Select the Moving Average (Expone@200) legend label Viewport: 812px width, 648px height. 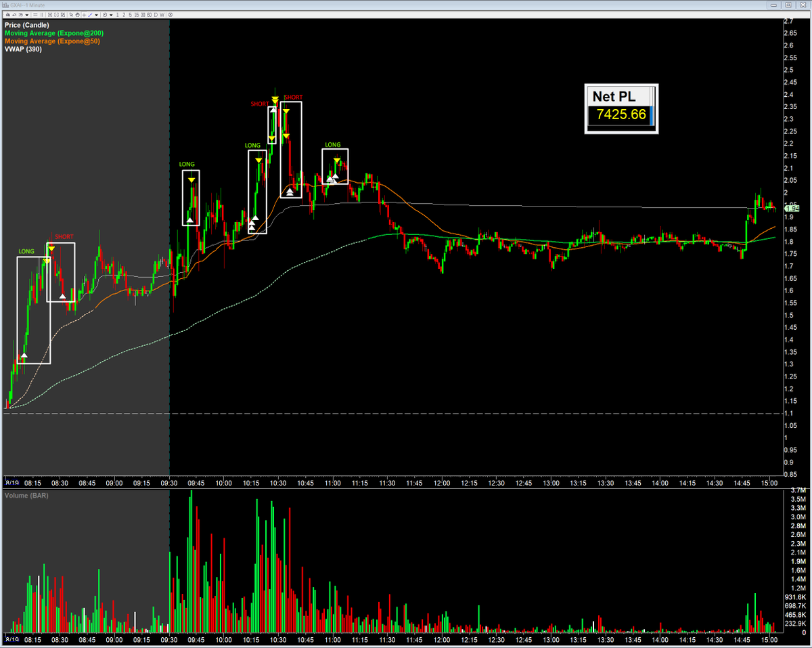click(53, 33)
